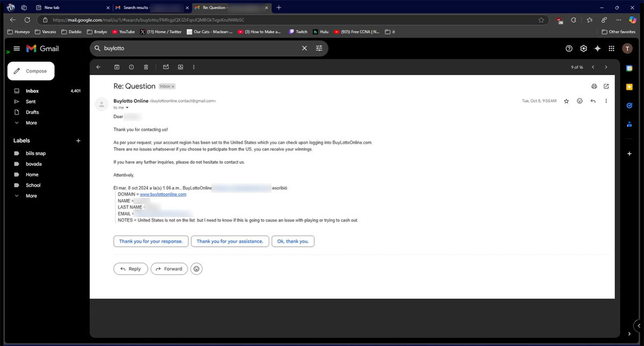Star this message
The height and width of the screenshot is (346, 644).
566,101
